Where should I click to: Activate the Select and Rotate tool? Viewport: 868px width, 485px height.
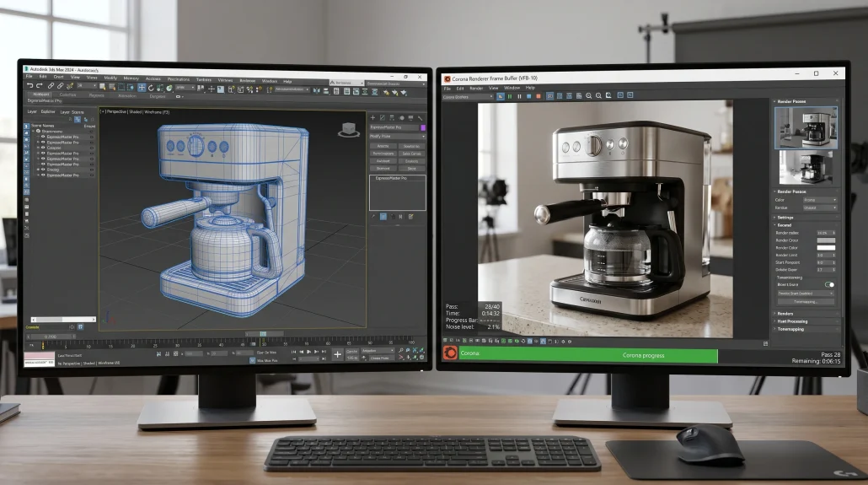point(151,88)
